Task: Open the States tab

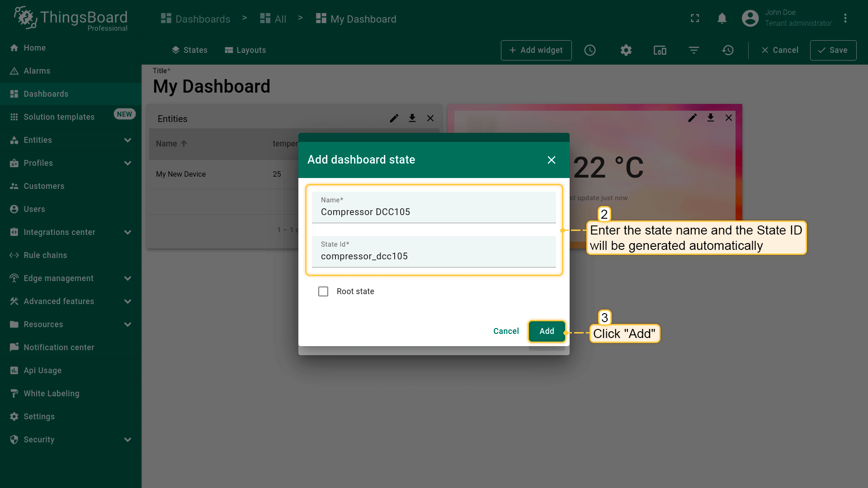Action: pos(189,50)
